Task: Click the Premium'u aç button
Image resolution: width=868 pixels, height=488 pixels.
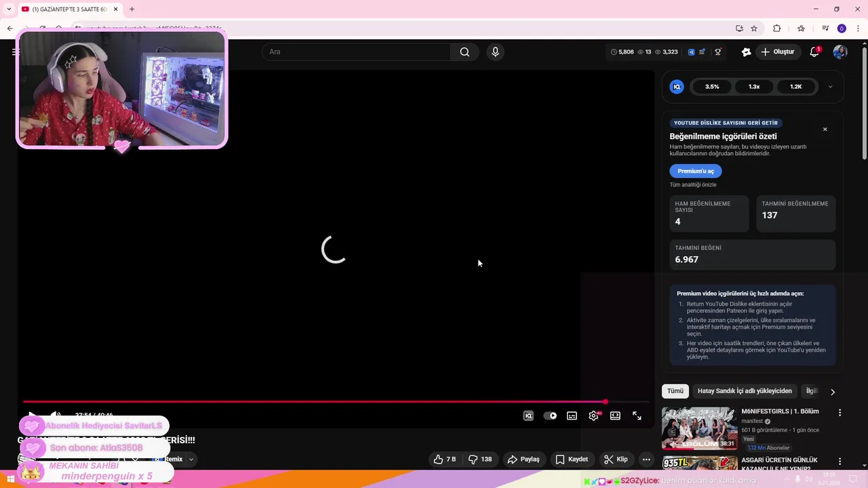Action: tap(696, 171)
